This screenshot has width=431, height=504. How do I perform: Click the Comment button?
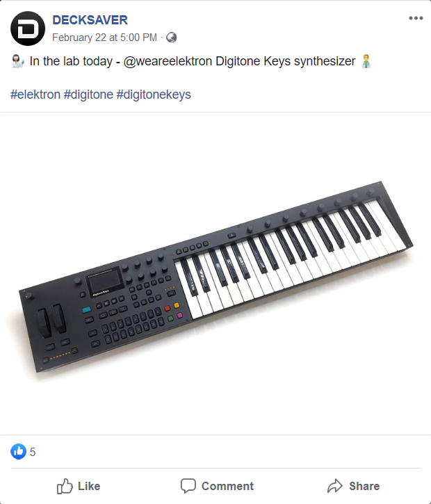point(217,486)
